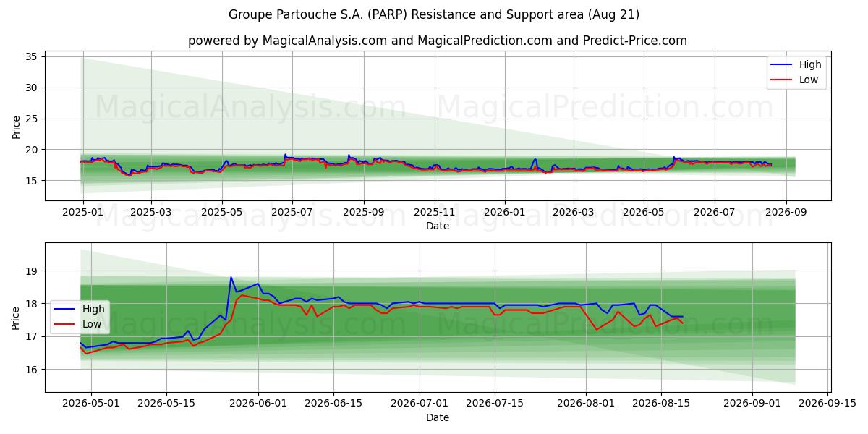868x434 pixels.
Task: Click the '2025-05' tick label on top chart
Action: click(x=221, y=212)
